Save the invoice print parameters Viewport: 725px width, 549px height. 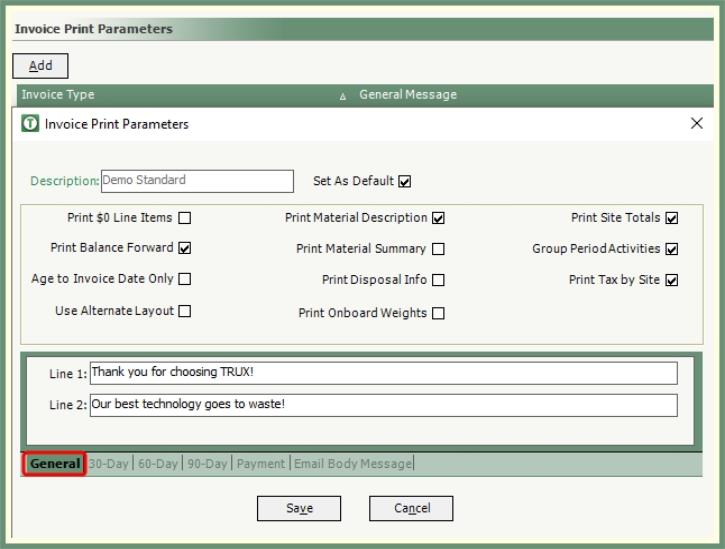click(299, 508)
